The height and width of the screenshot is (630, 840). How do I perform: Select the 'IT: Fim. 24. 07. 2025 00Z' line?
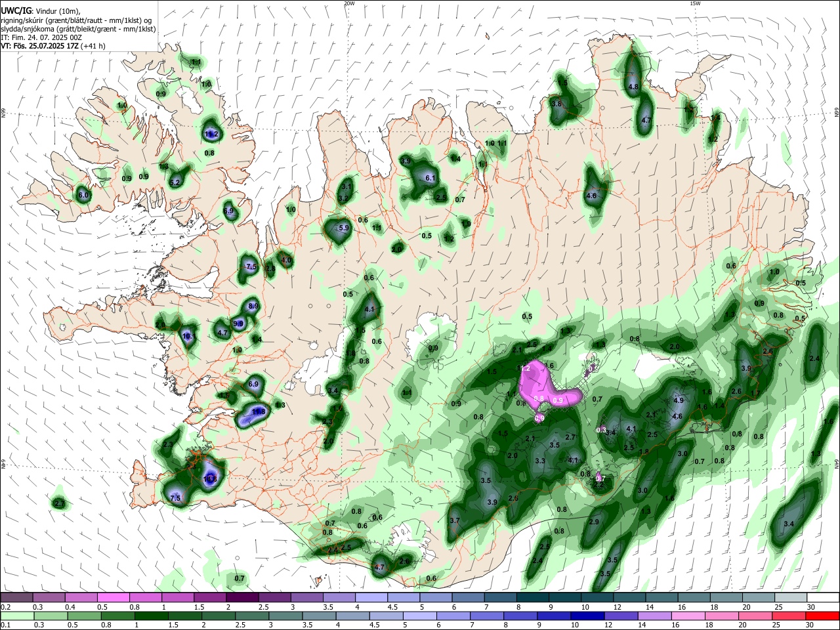point(41,37)
